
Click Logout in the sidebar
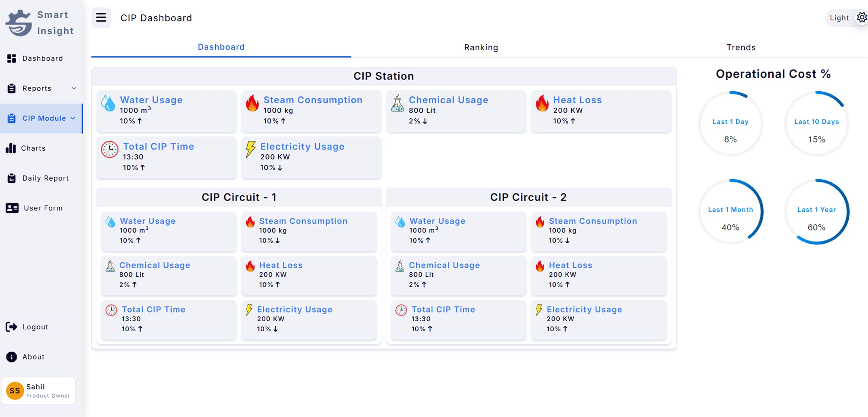pos(35,327)
